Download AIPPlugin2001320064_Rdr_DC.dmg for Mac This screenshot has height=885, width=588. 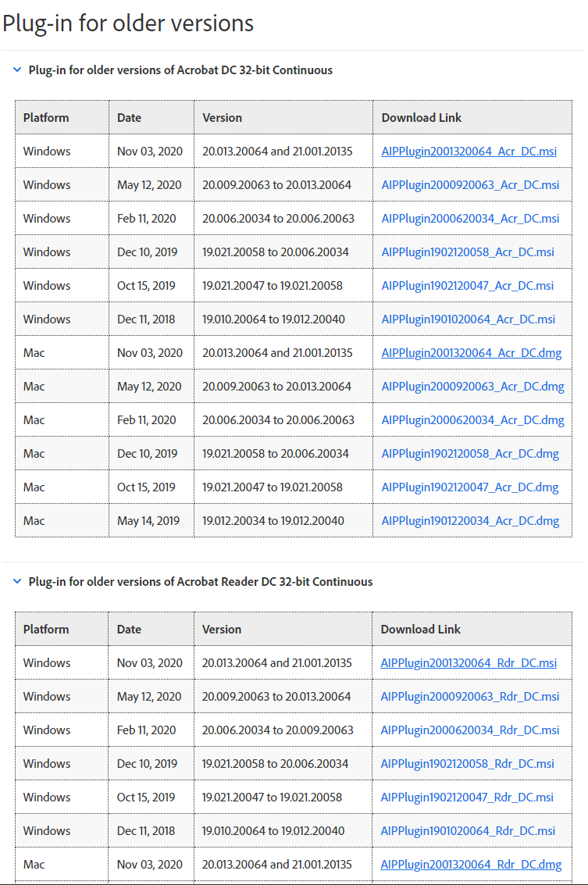[471, 865]
